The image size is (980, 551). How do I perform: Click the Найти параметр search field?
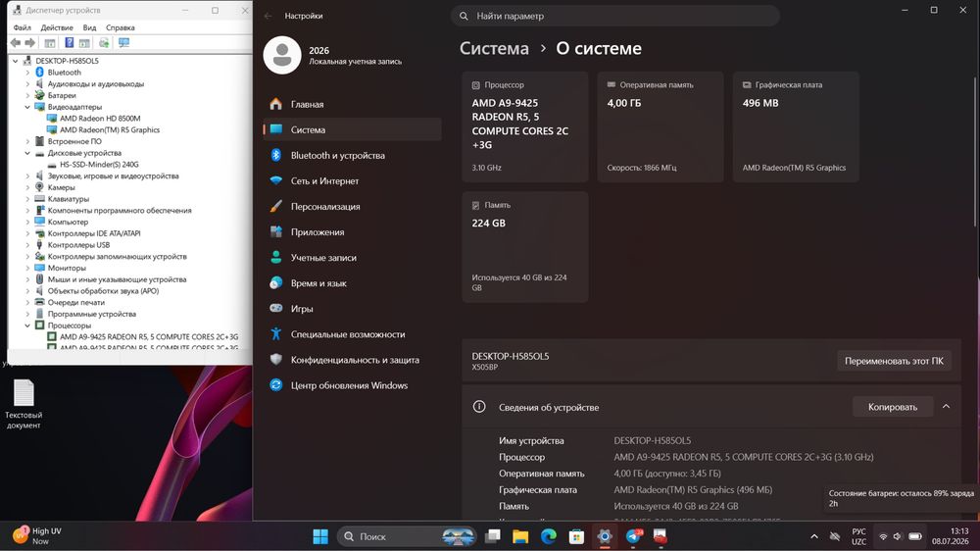pos(615,17)
